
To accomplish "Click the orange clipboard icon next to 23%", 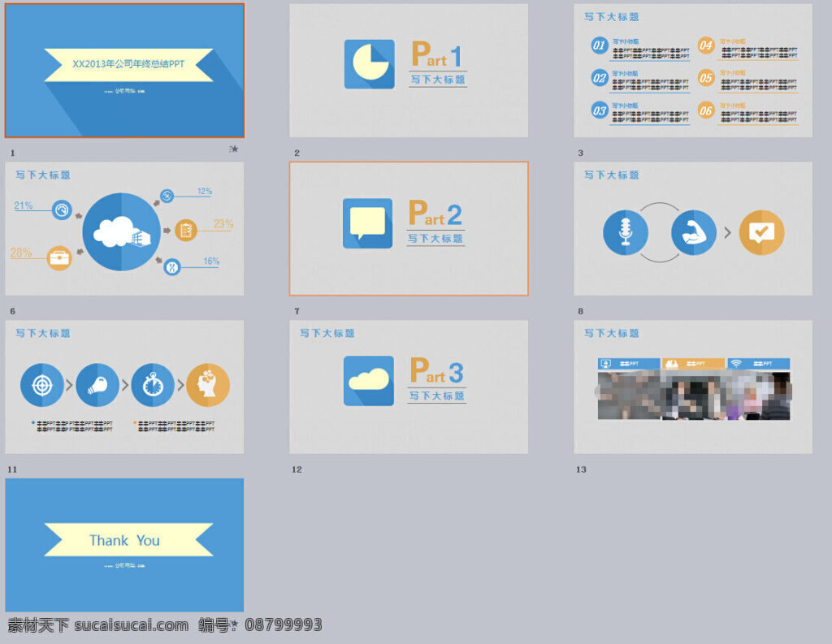I will tap(186, 230).
